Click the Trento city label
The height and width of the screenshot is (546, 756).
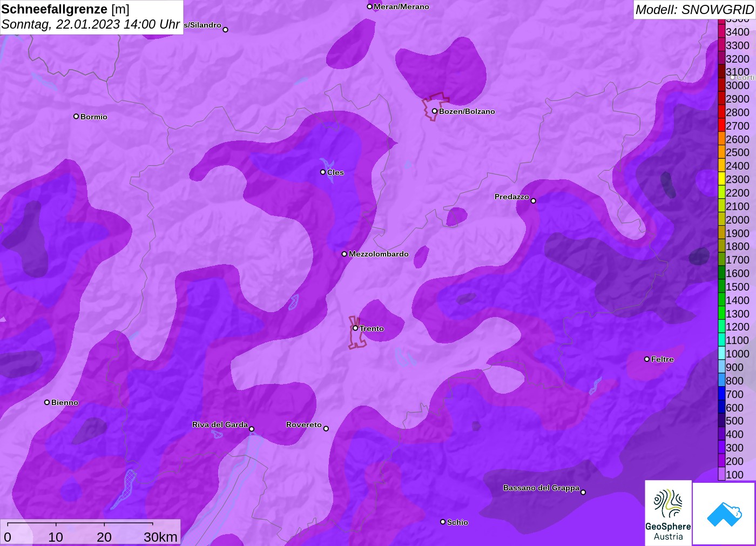pyautogui.click(x=372, y=328)
